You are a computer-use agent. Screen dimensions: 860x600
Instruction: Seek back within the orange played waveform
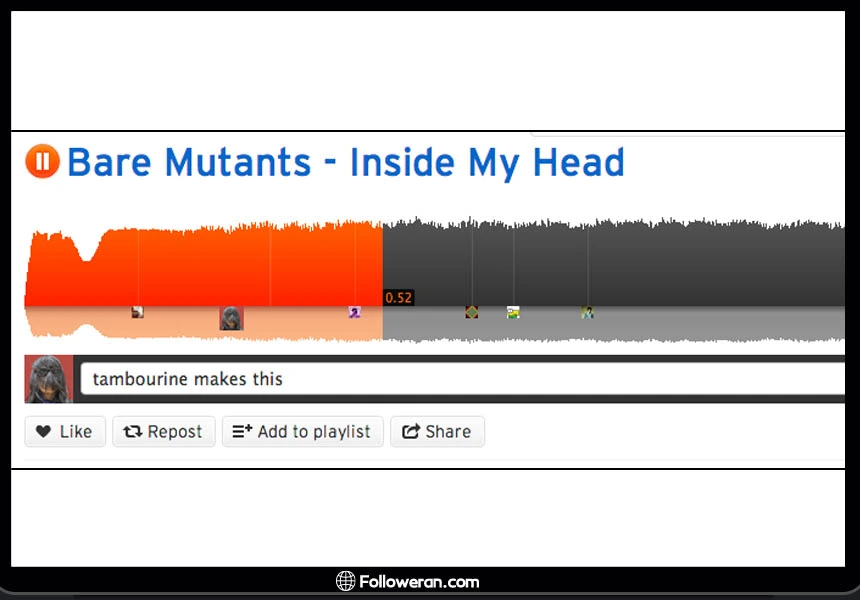pos(200,265)
